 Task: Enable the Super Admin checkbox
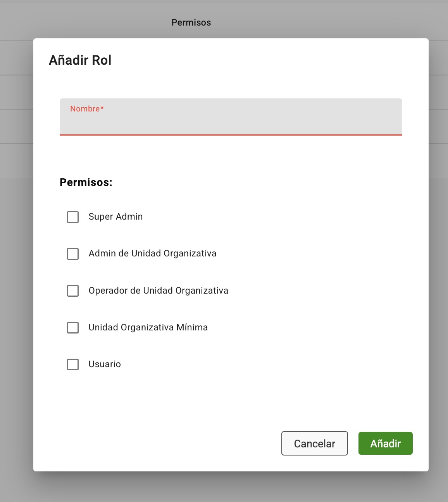click(x=73, y=217)
